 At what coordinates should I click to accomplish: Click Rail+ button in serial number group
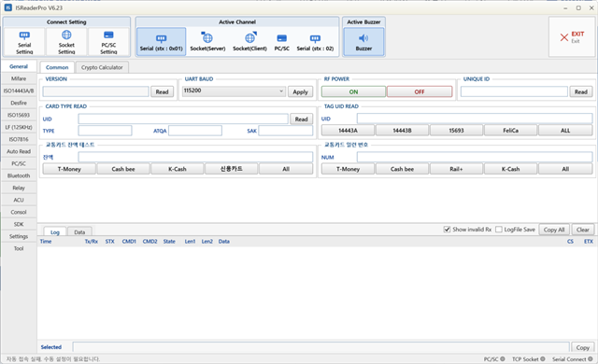click(x=457, y=169)
